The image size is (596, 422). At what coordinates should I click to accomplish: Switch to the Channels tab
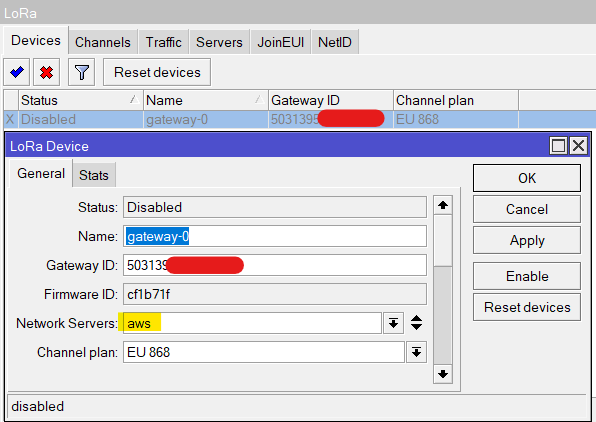[x=103, y=42]
